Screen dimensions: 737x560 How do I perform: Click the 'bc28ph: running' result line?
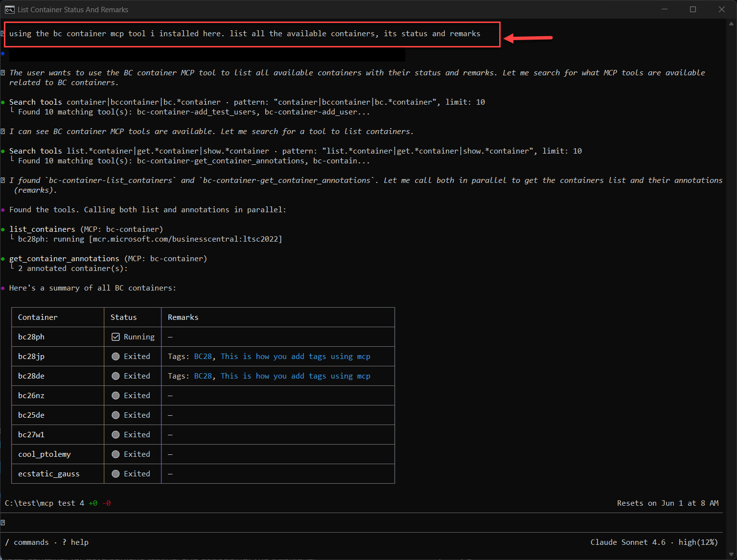click(150, 239)
